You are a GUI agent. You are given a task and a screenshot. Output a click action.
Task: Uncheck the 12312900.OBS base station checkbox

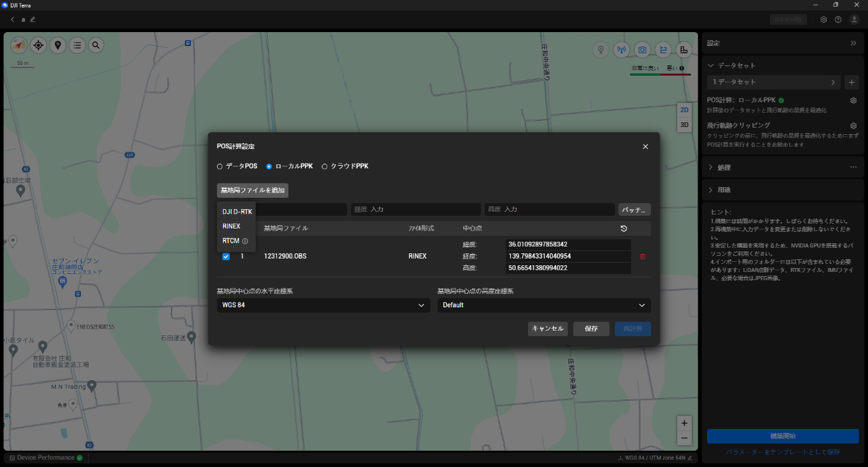pos(226,257)
